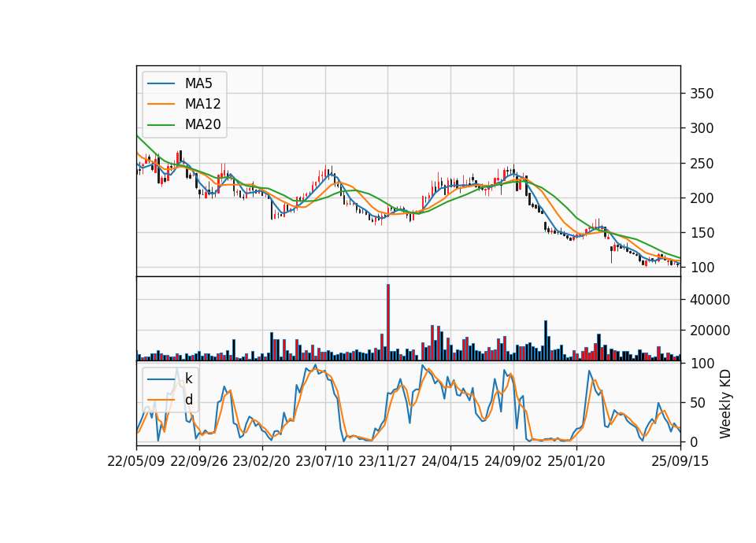Click the Weekly KD axis label
Image resolution: width=756 pixels, height=543 pixels.
(725, 404)
